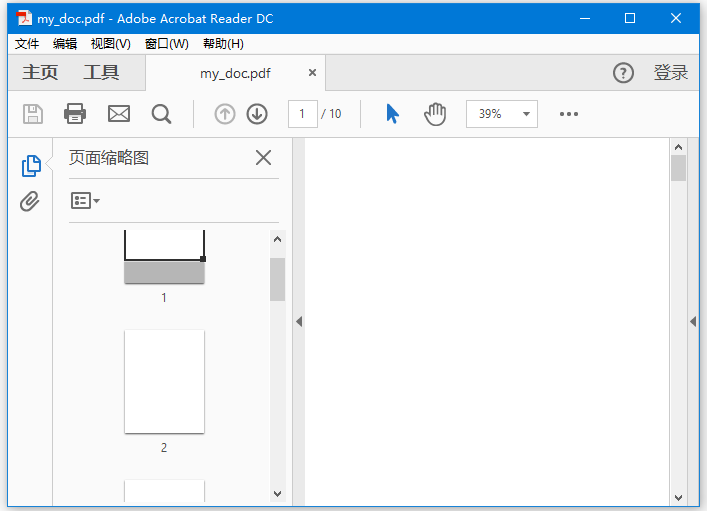Screen dimensions: 707x511
Task: Go to previous page arrow icon
Action: (225, 114)
